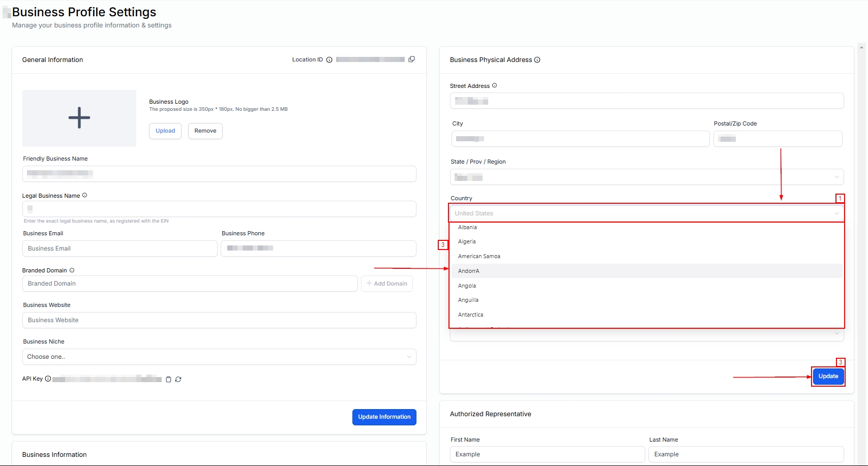
Task: Expand the State / Prov / Region dropdown
Action: click(x=646, y=177)
